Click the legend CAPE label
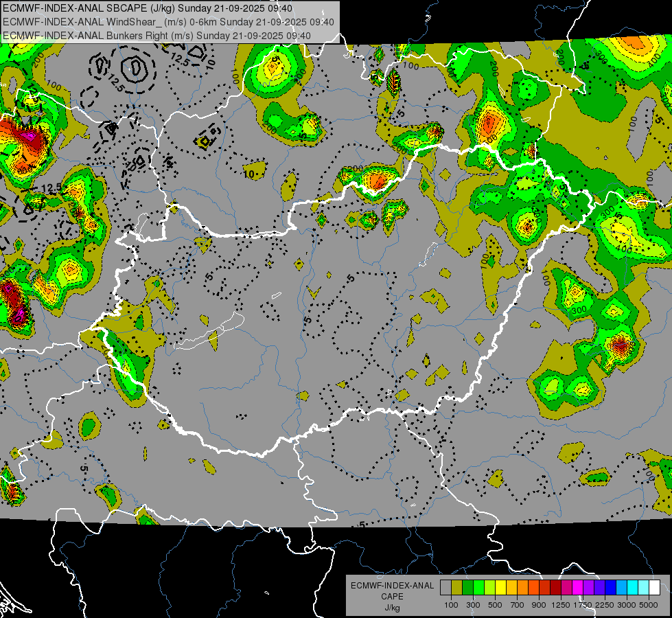 (392, 596)
